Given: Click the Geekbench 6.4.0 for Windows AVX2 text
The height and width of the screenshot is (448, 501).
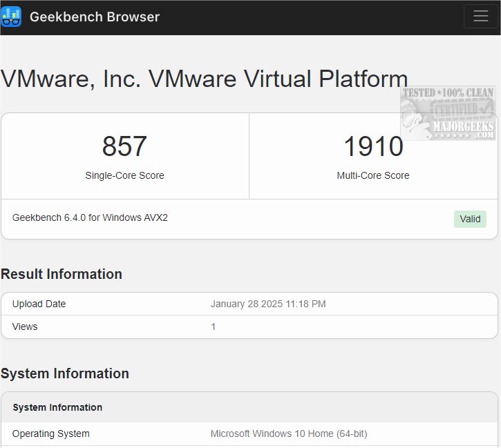Looking at the screenshot, I should [x=90, y=217].
